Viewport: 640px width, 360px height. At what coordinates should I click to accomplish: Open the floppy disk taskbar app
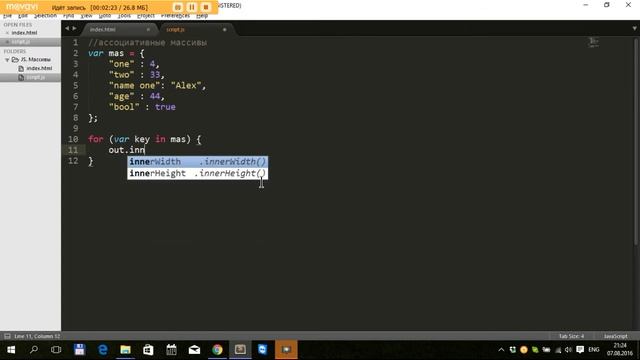pyautogui.click(x=80, y=350)
